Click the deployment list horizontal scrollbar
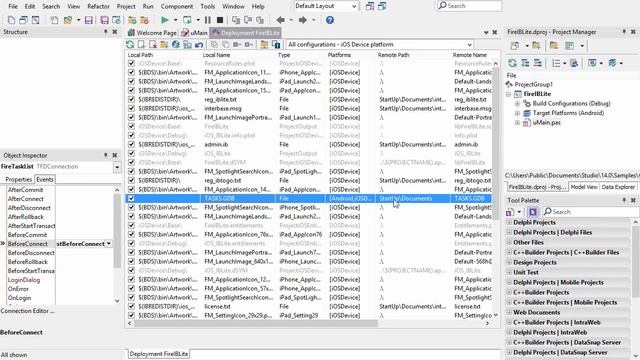Image resolution: width=640 pixels, height=360 pixels. [256, 323]
